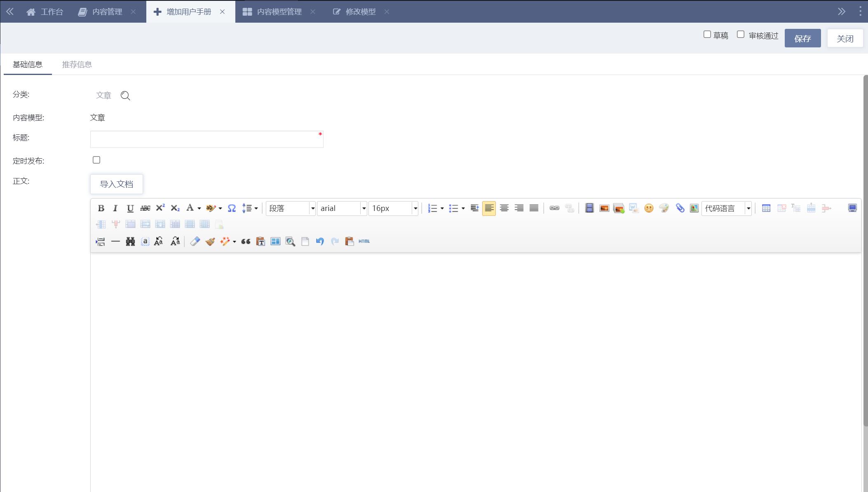Switch to the 推荐信息 tab
This screenshot has width=868, height=492.
(x=77, y=64)
